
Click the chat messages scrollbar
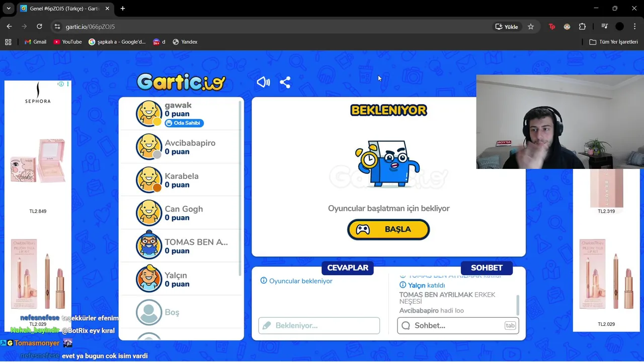click(518, 305)
